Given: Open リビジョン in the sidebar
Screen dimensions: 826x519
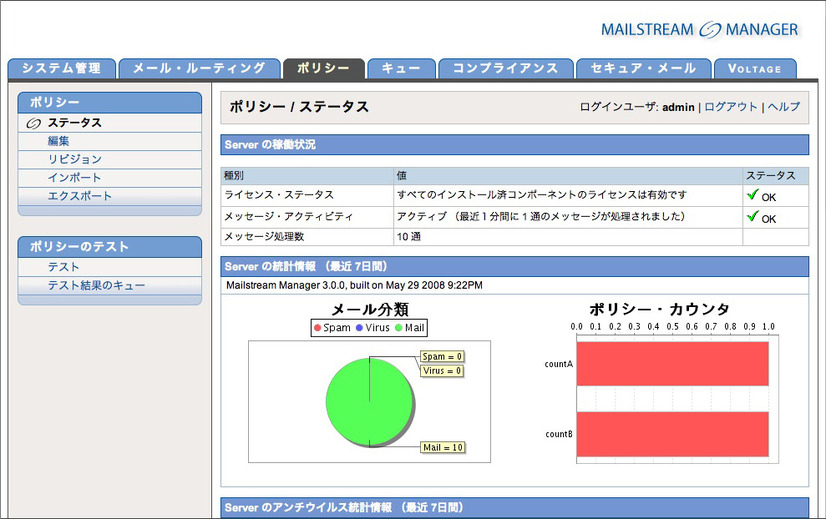Looking at the screenshot, I should coord(75,159).
